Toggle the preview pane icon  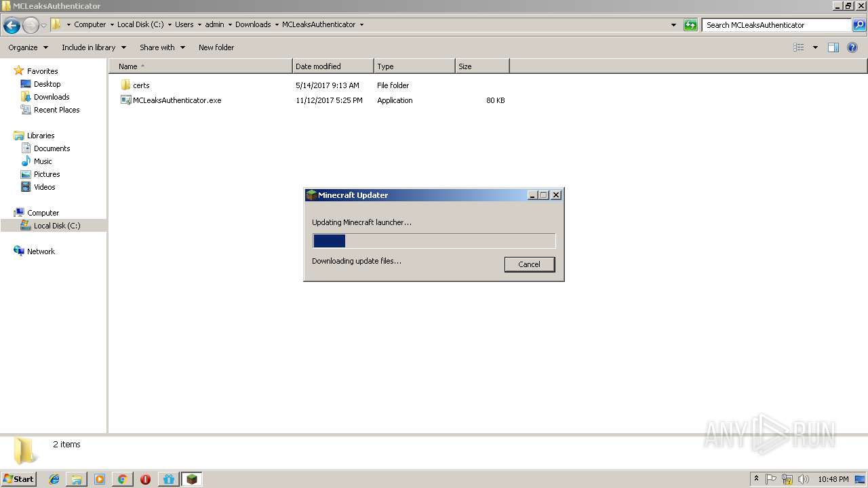[833, 47]
